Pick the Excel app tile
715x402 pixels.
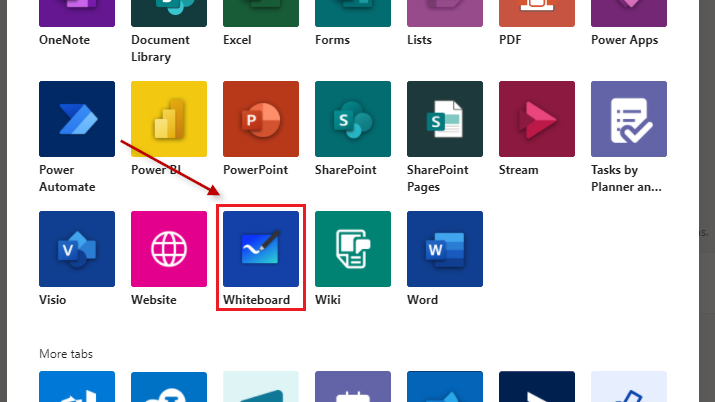point(261,13)
